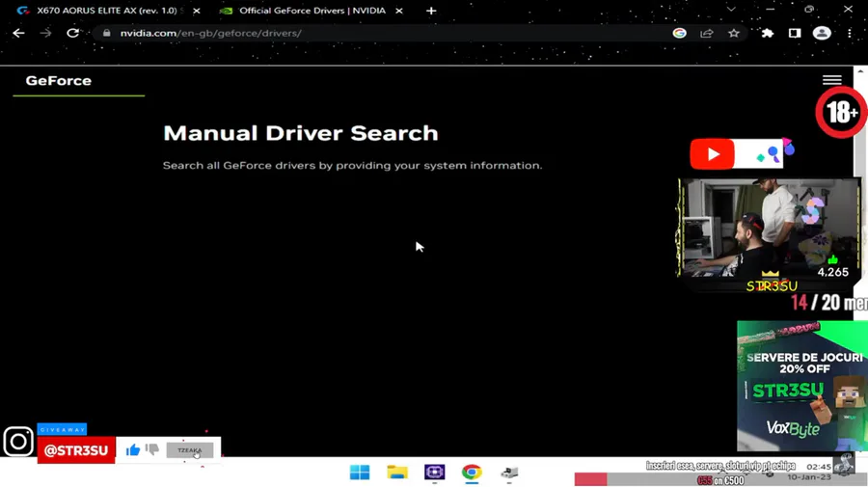Click the thumbs down dislike icon
Screen dimensions: 868x487
click(x=151, y=448)
